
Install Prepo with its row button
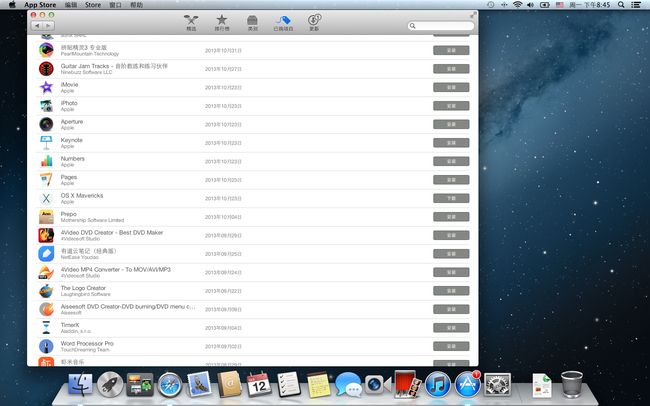tap(451, 217)
